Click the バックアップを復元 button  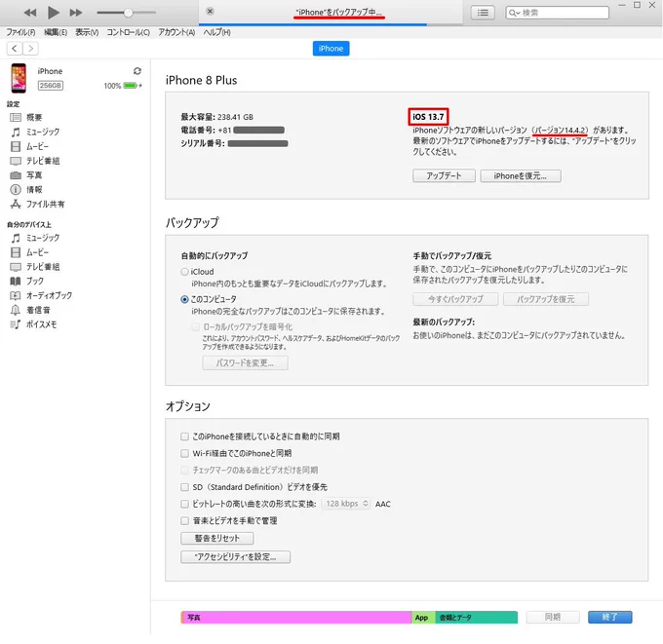pos(546,299)
